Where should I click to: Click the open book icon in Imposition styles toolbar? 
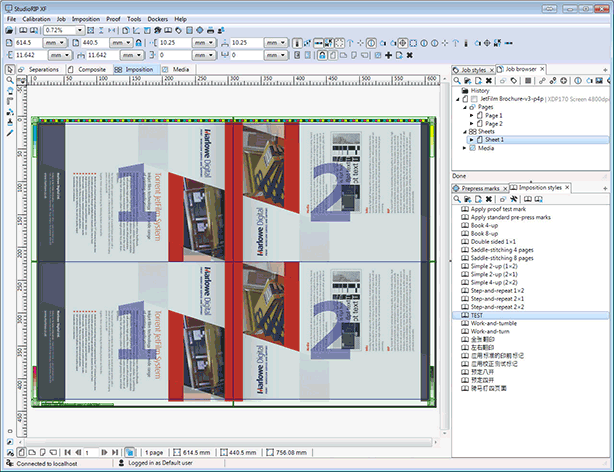click(528, 199)
